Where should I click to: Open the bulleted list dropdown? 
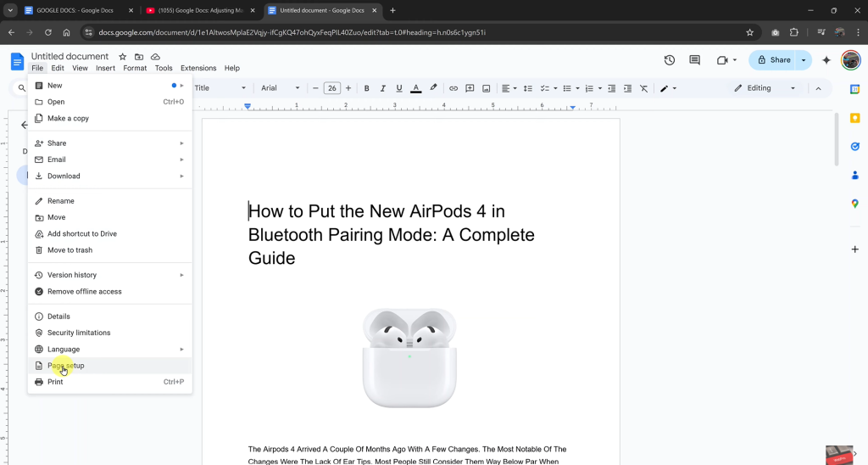[x=570, y=88]
